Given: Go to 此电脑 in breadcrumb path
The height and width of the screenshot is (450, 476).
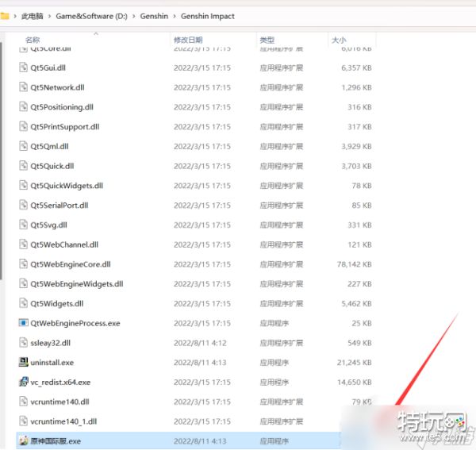Looking at the screenshot, I should (x=33, y=16).
